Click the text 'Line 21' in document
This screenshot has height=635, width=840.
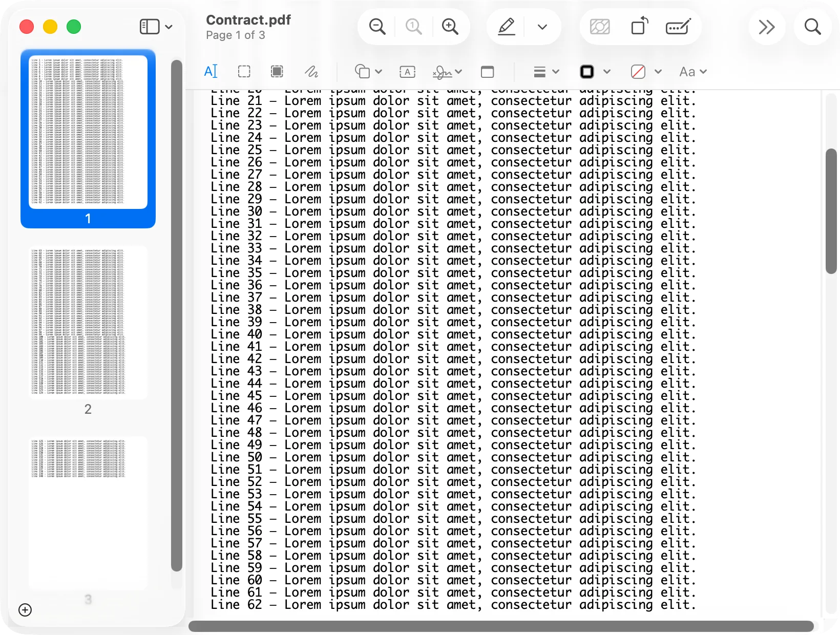tap(236, 101)
